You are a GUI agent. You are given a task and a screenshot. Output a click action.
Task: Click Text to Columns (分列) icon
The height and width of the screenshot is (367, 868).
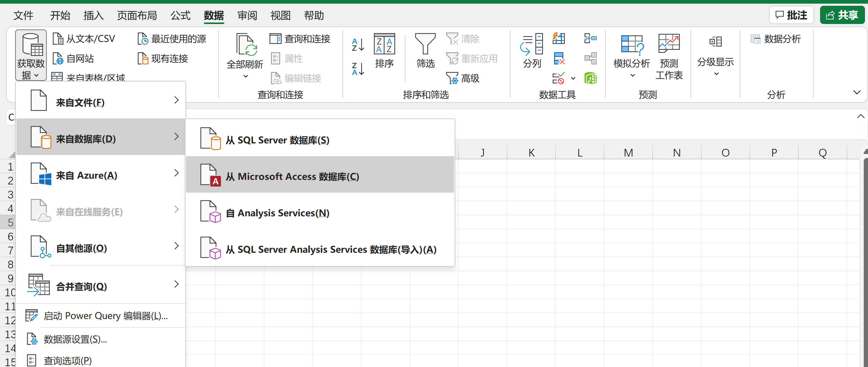[x=532, y=44]
